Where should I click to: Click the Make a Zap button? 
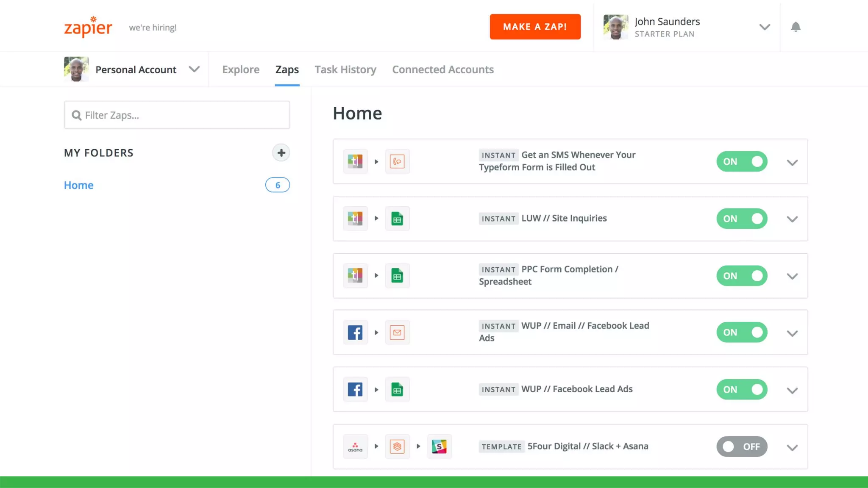tap(535, 27)
